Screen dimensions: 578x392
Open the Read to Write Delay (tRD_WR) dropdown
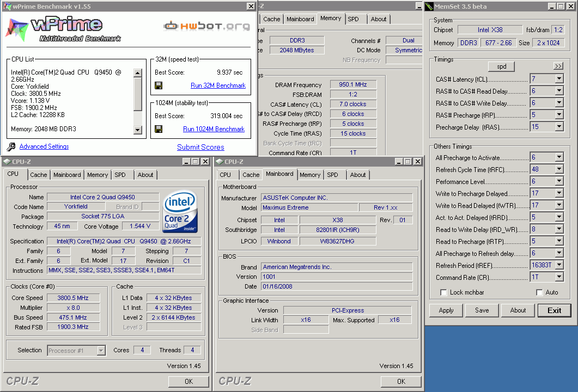559,229
